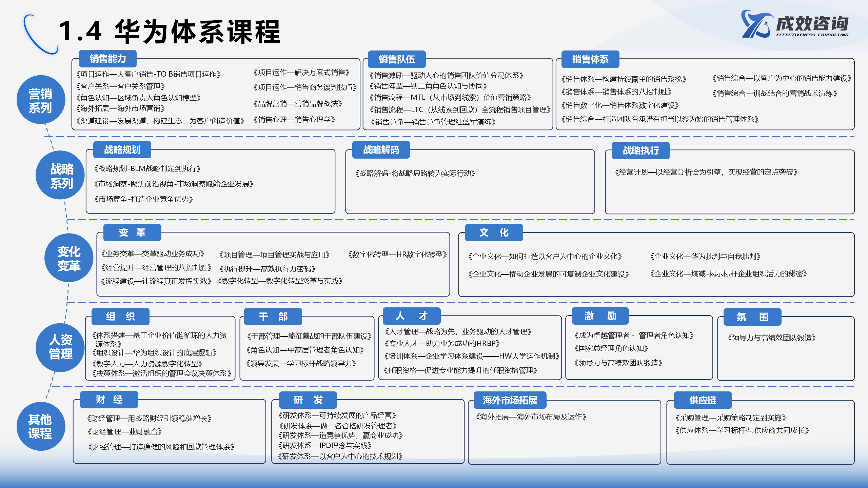Image resolution: width=868 pixels, height=488 pixels.
Task: Select 《海外拓展—海外市场营销》
Action: (120, 108)
